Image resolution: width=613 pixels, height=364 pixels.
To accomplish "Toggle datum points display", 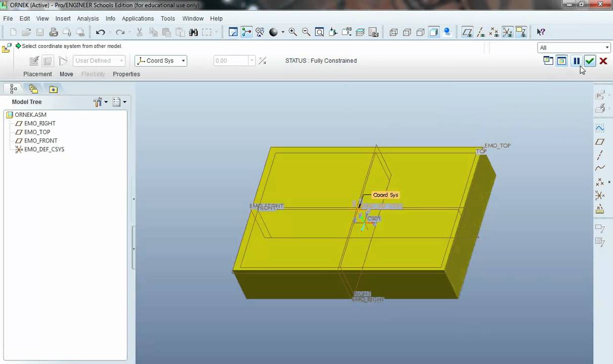I will click(x=494, y=32).
